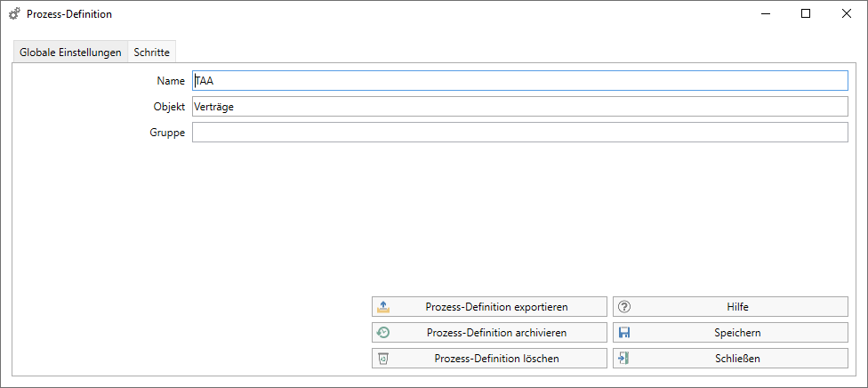Click the Prozess-Definition window title
868x388 pixels.
tap(69, 14)
